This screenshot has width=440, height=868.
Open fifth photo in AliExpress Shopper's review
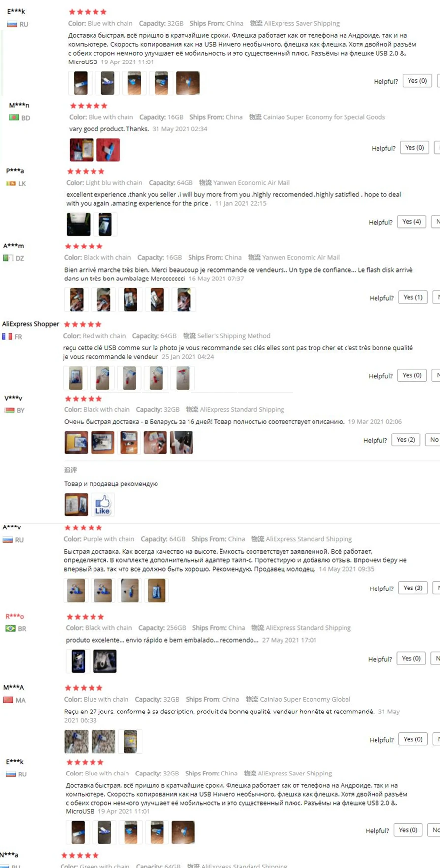click(x=183, y=378)
